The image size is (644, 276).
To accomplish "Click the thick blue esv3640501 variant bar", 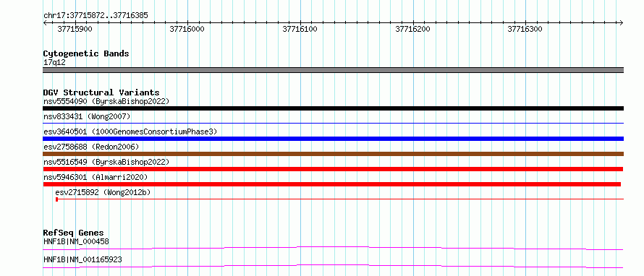I will tap(333, 139).
